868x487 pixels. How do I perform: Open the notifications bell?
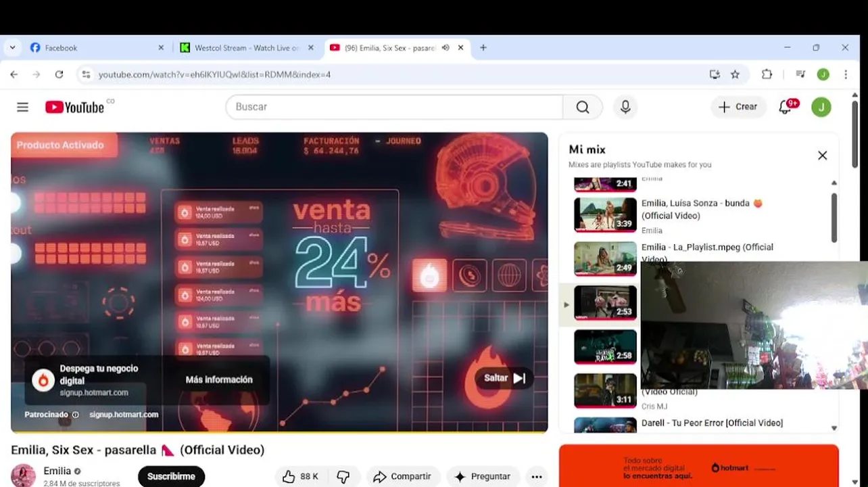pyautogui.click(x=786, y=107)
